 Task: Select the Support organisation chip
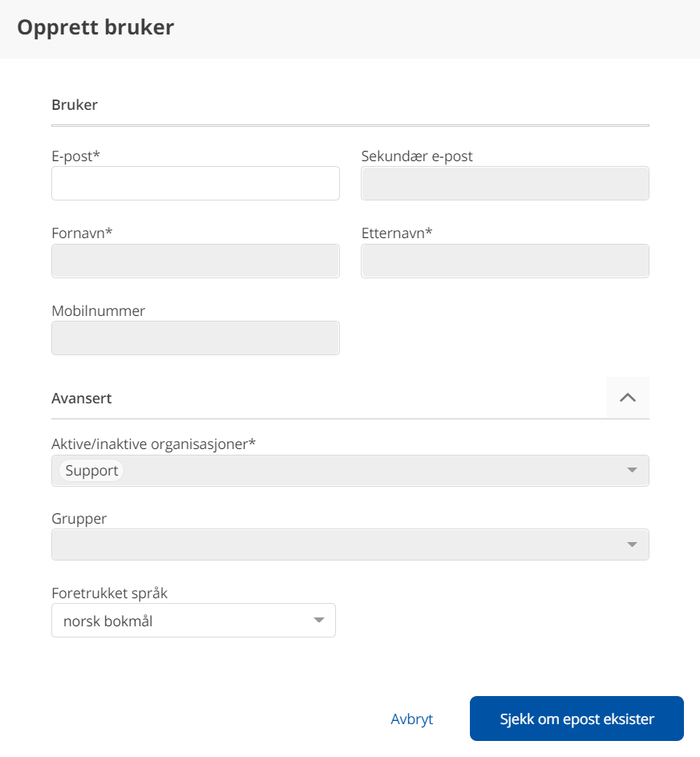coord(91,471)
